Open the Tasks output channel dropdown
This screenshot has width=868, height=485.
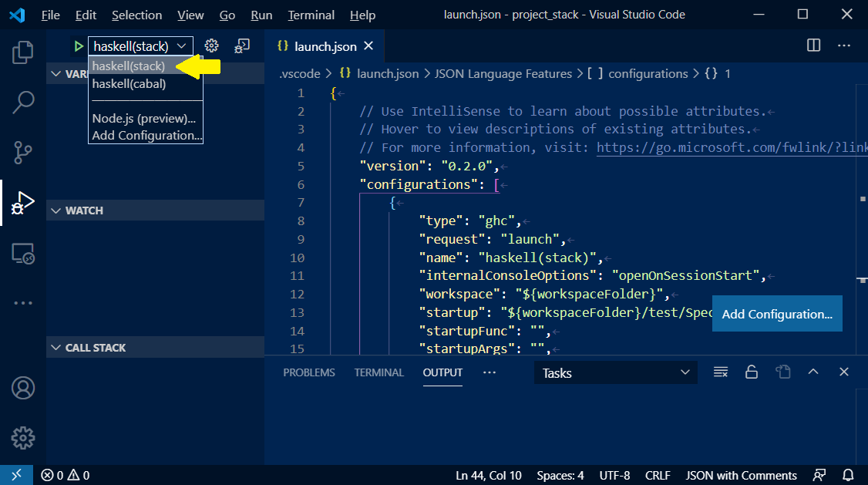[616, 372]
